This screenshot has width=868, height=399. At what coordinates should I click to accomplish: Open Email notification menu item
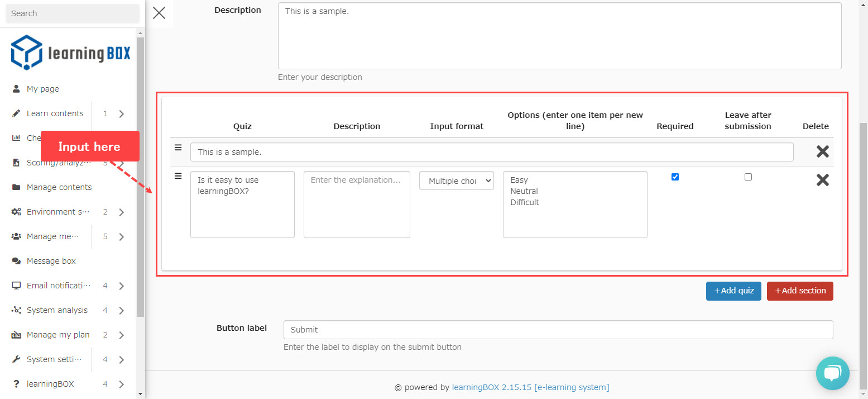click(x=58, y=286)
